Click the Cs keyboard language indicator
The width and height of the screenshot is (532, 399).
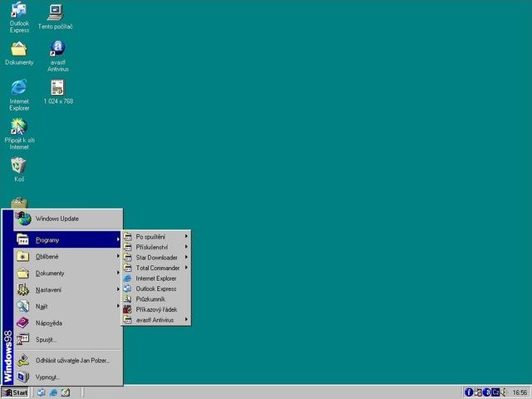pyautogui.click(x=495, y=392)
